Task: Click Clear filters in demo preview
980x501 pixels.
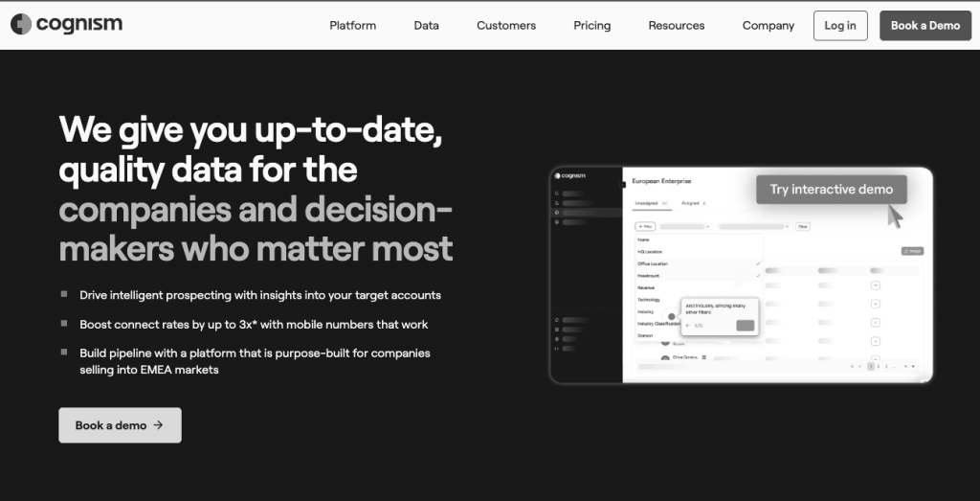Action: pos(803,226)
